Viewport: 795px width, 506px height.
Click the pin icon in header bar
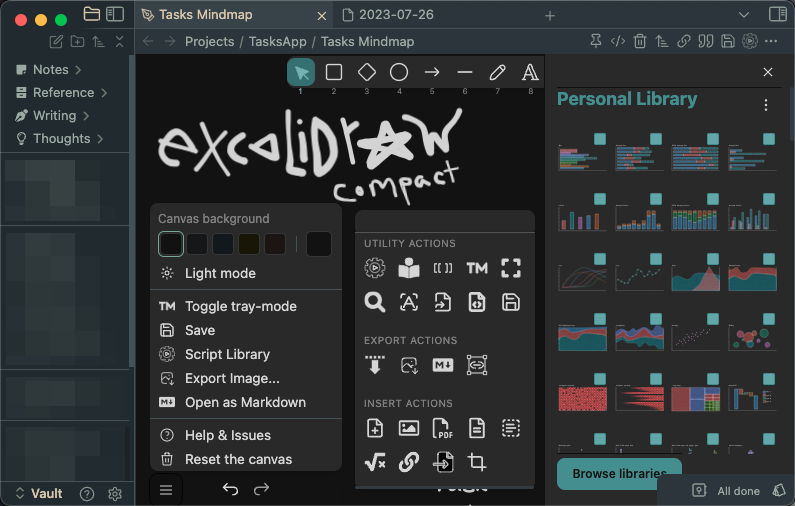tap(596, 41)
